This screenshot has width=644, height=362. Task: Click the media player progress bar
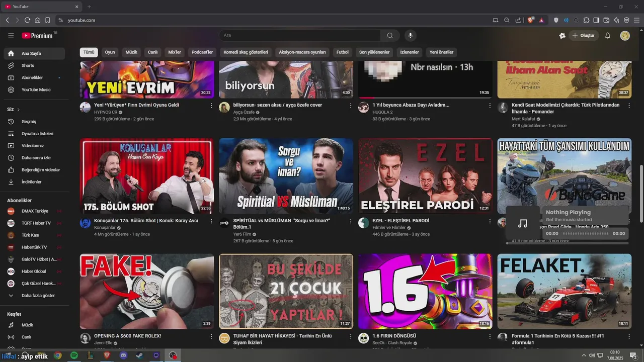(x=568, y=243)
